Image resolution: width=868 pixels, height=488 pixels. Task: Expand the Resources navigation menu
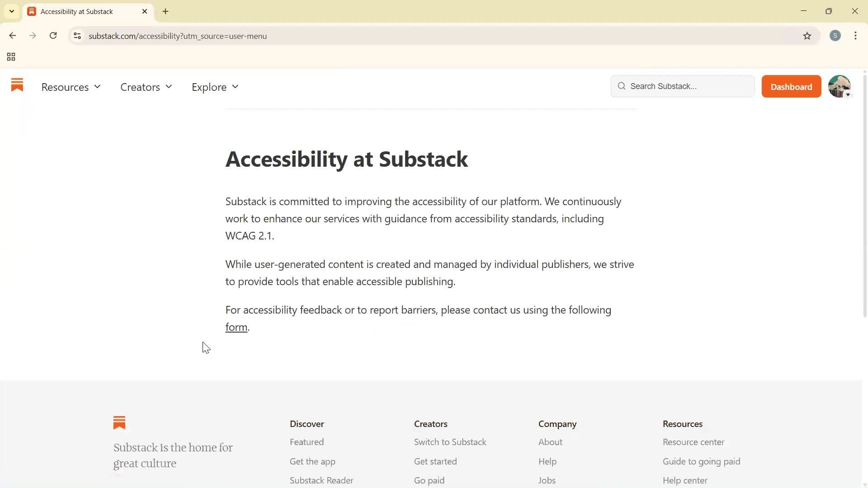(71, 87)
